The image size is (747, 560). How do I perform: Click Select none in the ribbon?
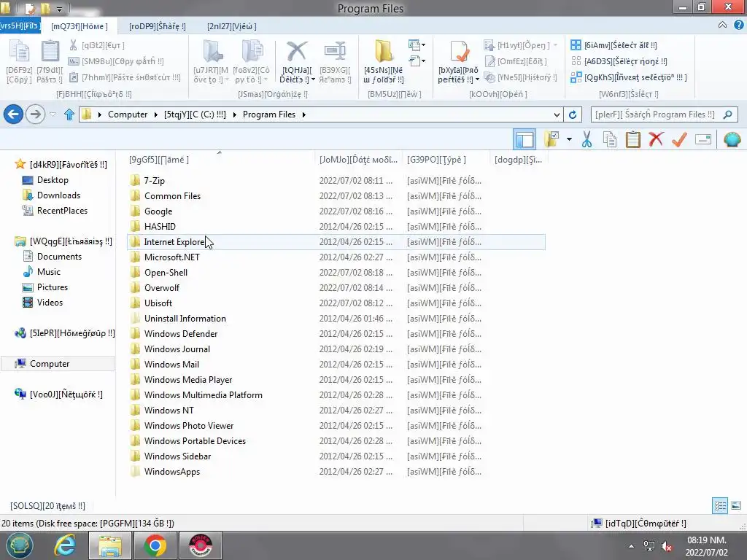[x=619, y=61]
